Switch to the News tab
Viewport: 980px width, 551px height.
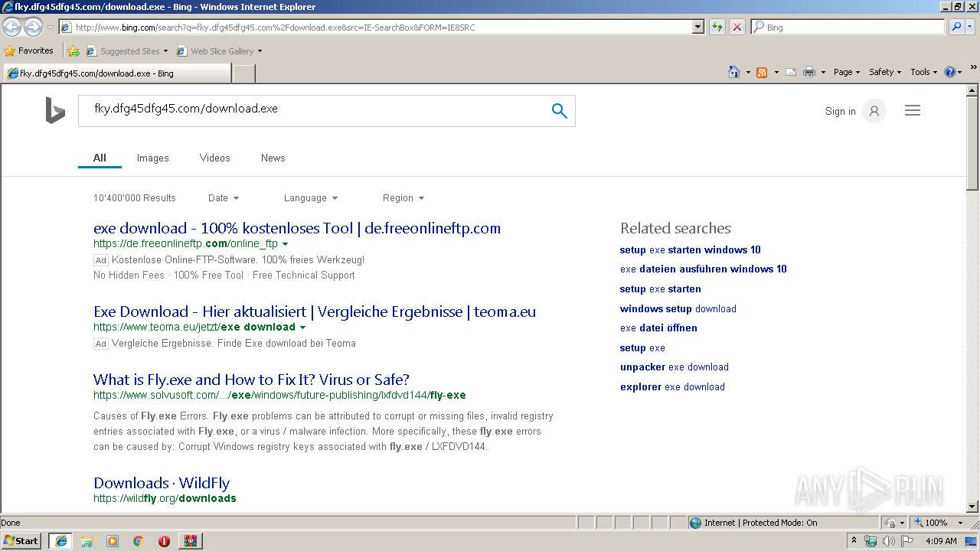coord(273,158)
